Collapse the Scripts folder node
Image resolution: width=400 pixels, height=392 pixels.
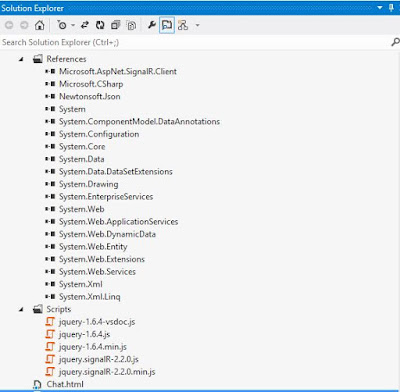(x=21, y=310)
